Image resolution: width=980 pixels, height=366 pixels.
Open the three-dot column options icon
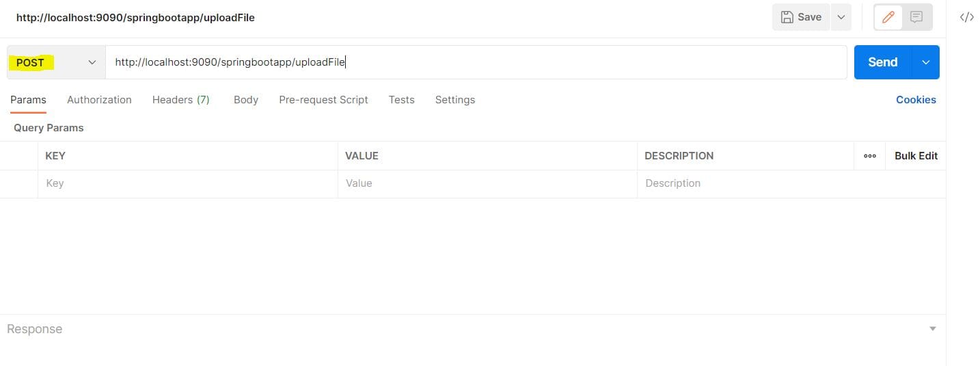tap(870, 156)
